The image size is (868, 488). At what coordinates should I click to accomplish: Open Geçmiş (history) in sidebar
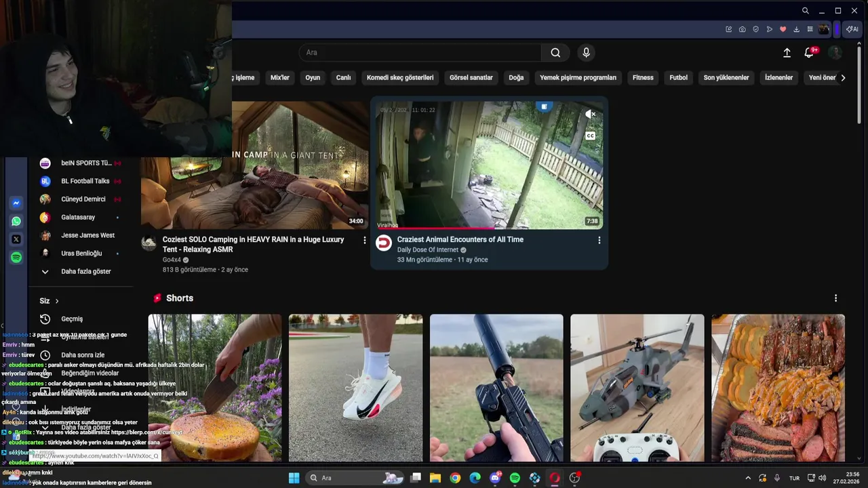coord(71,319)
